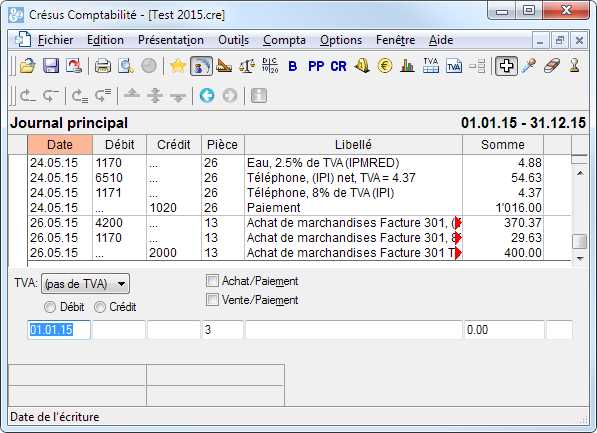
Task: Click the greyed move-line-up icon
Action: click(132, 95)
